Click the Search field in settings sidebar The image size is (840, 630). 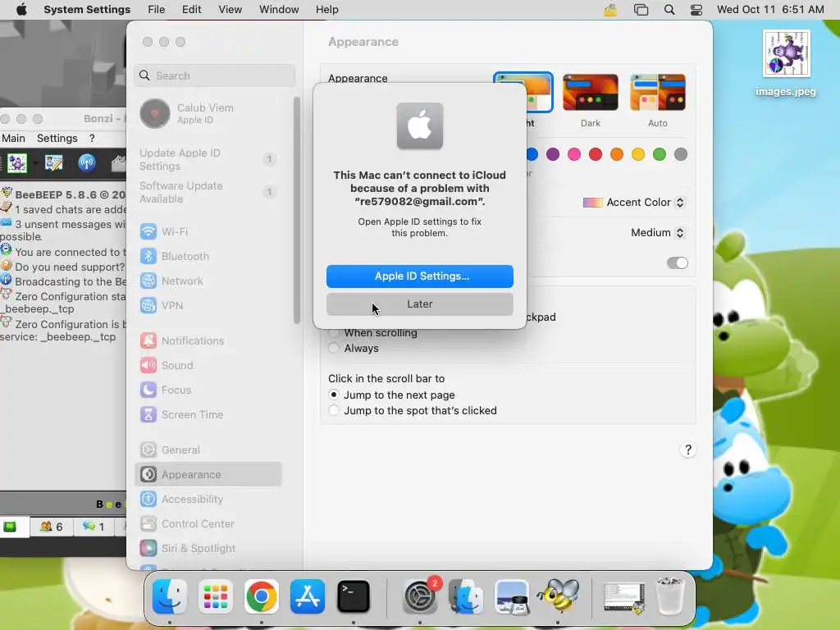(215, 75)
